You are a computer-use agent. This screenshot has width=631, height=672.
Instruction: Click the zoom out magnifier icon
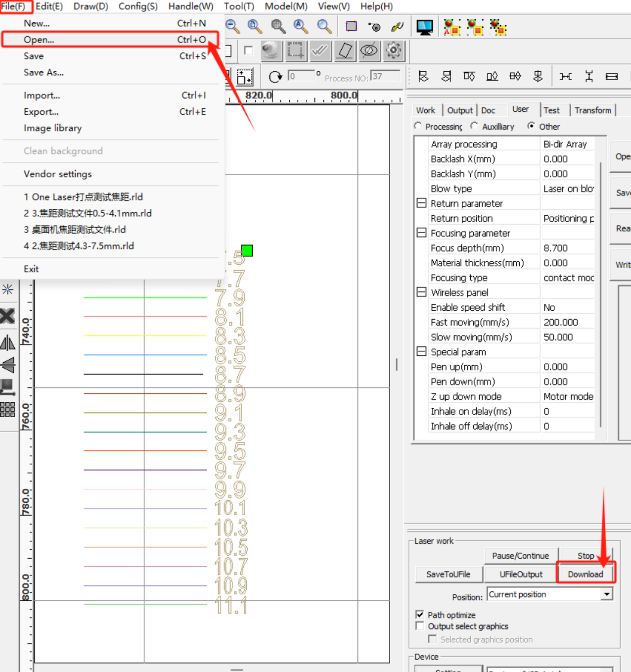(232, 27)
